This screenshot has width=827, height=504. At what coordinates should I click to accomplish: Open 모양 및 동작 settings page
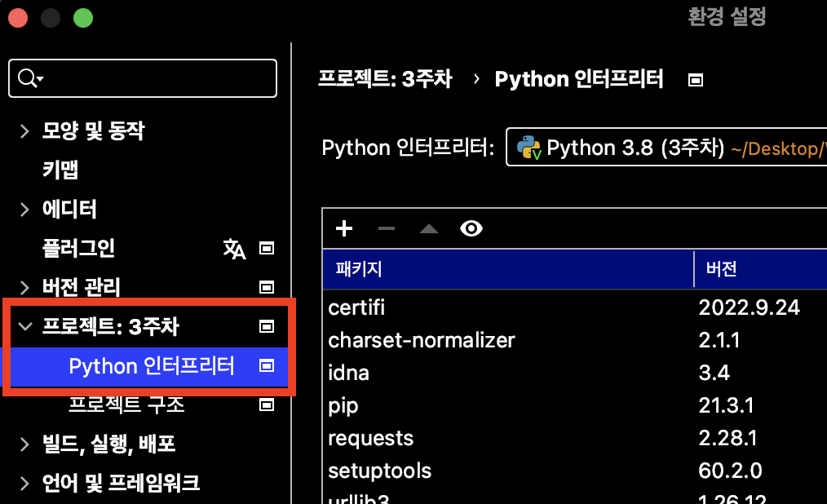coord(93,130)
